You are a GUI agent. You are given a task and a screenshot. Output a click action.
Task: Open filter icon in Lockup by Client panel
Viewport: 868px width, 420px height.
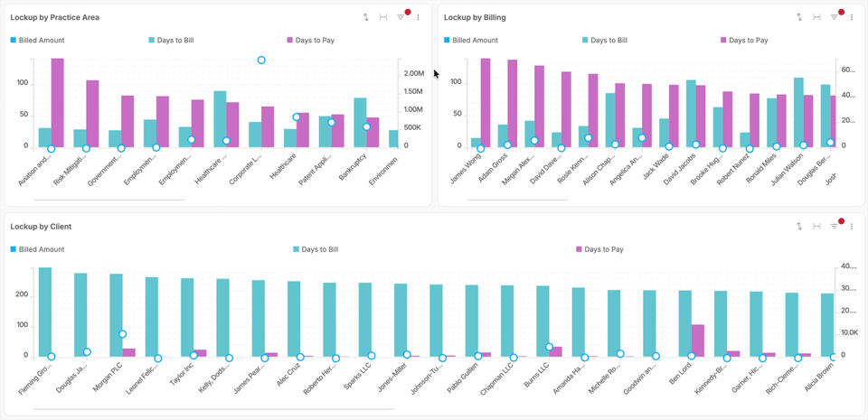click(834, 226)
